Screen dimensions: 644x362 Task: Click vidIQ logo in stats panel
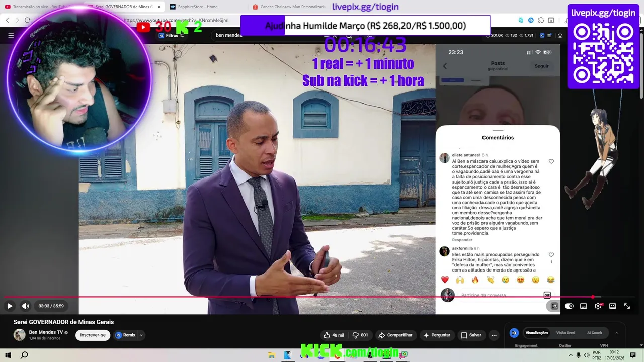514,333
